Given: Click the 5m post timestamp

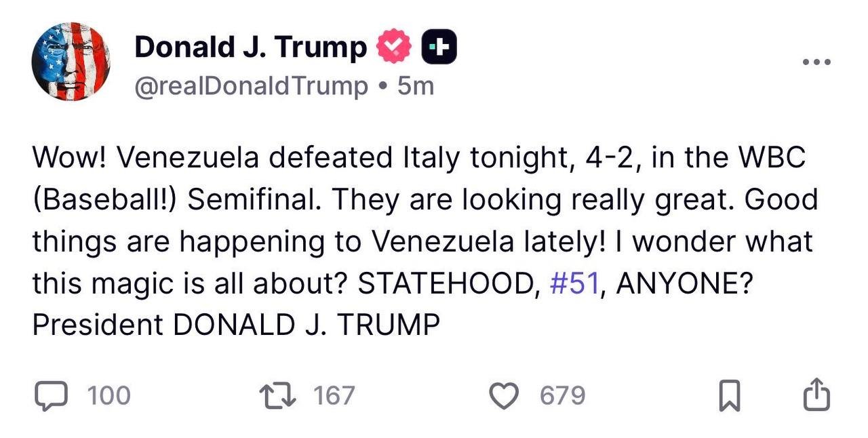Looking at the screenshot, I should click(416, 87).
